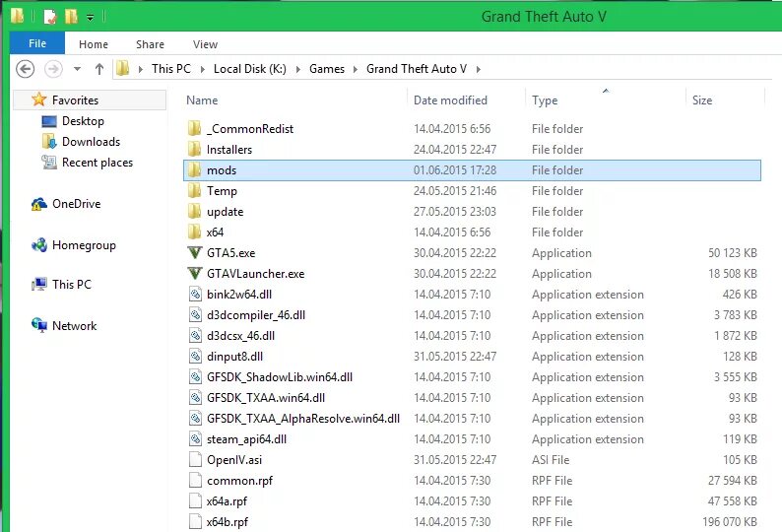Click date 01.06.2015 17:28 of mods
This screenshot has height=532, width=782.
point(455,170)
